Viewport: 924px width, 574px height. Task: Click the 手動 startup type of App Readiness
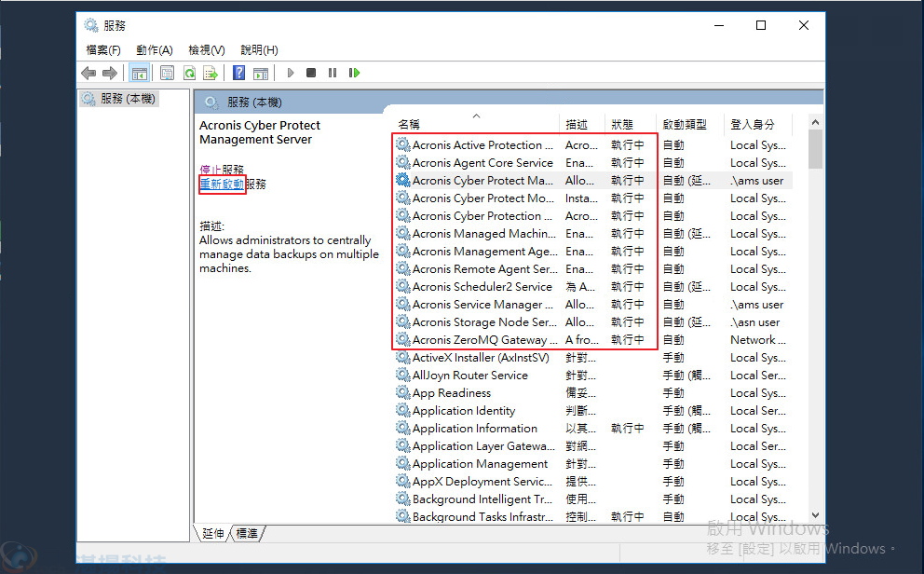pos(673,393)
